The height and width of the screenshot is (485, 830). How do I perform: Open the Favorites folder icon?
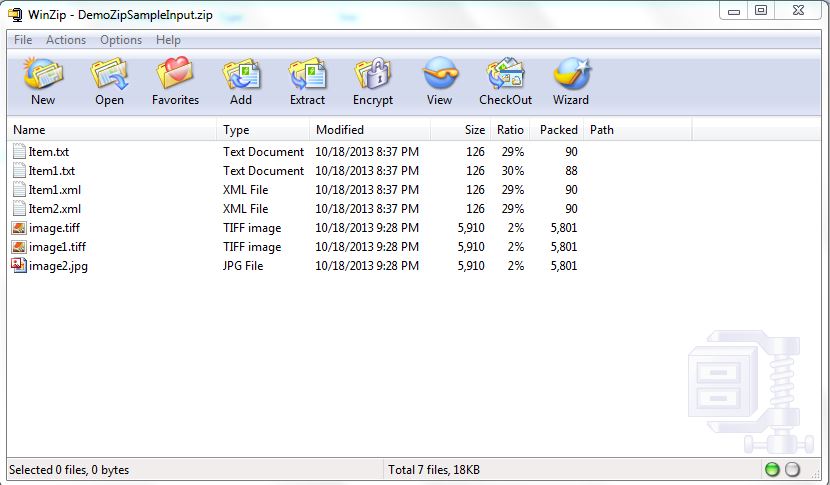[x=175, y=73]
